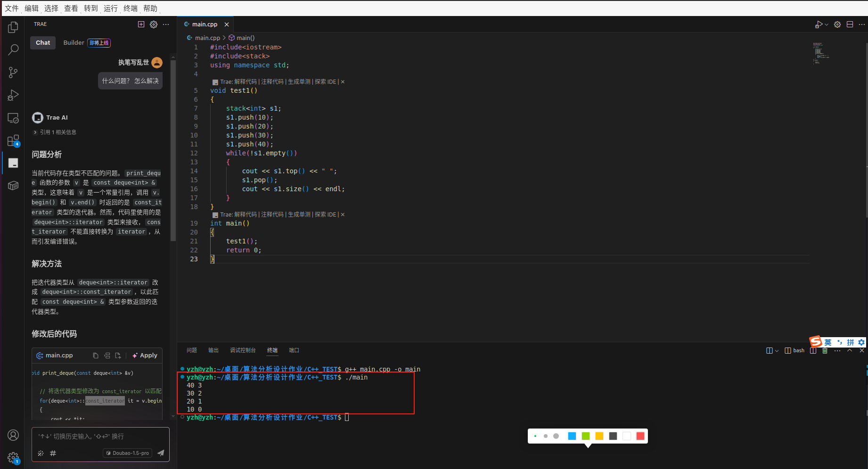Kill the terminal with trash icon
The width and height of the screenshot is (868, 469).
[825, 350]
